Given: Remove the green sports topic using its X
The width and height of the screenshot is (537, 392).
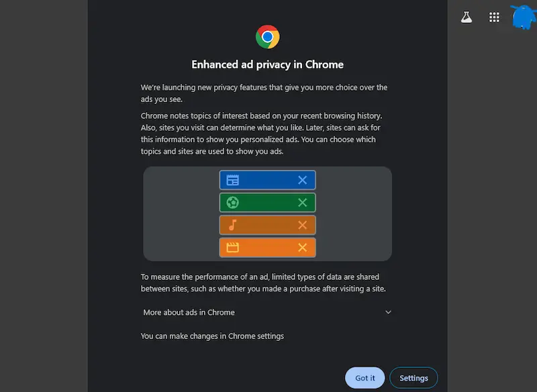Looking at the screenshot, I should pos(302,202).
